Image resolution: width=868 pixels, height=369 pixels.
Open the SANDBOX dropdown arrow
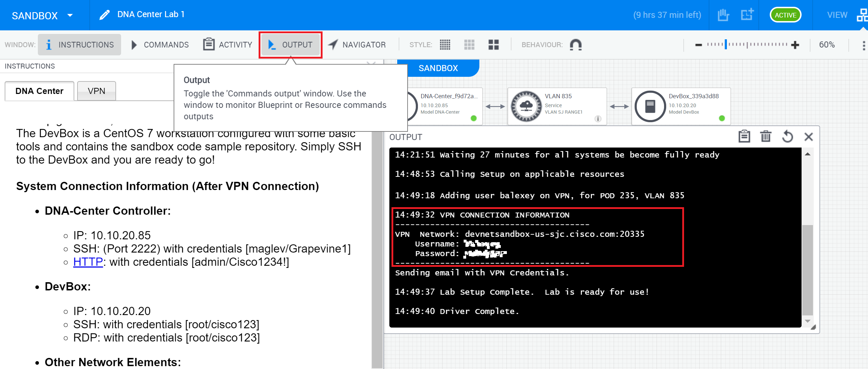point(70,15)
